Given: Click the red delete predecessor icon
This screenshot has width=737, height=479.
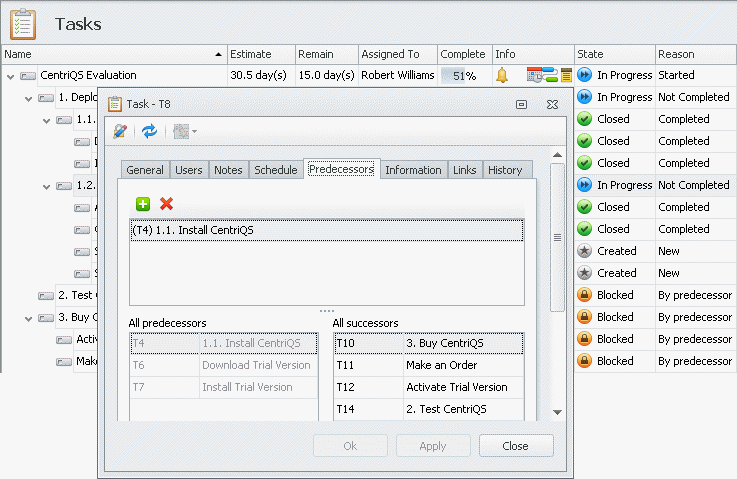Looking at the screenshot, I should [x=166, y=204].
